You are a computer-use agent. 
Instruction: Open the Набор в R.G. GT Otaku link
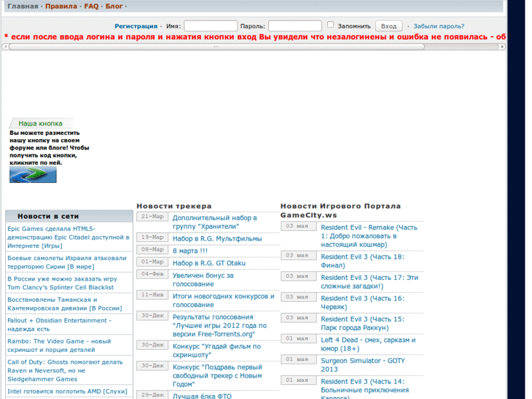pyautogui.click(x=209, y=263)
